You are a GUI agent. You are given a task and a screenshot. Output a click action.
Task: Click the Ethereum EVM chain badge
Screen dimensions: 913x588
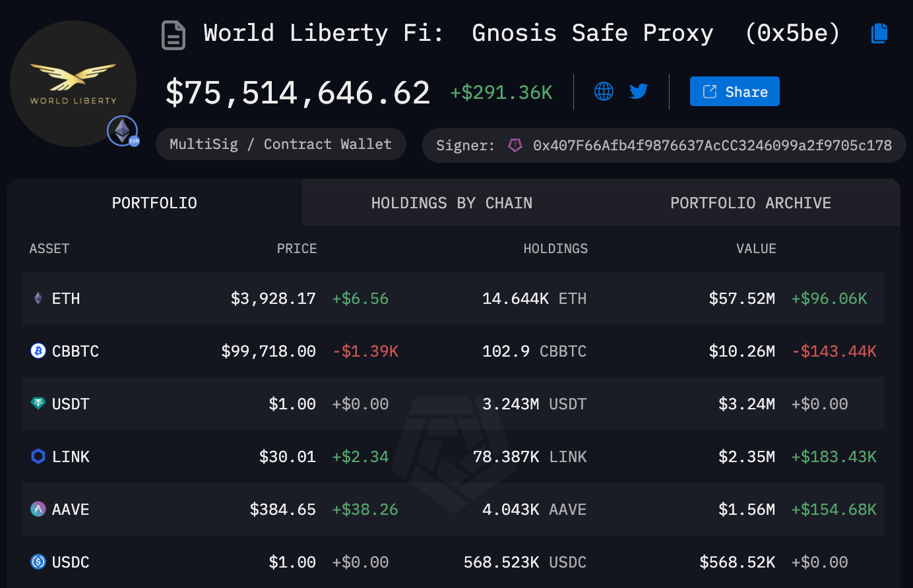point(123,131)
